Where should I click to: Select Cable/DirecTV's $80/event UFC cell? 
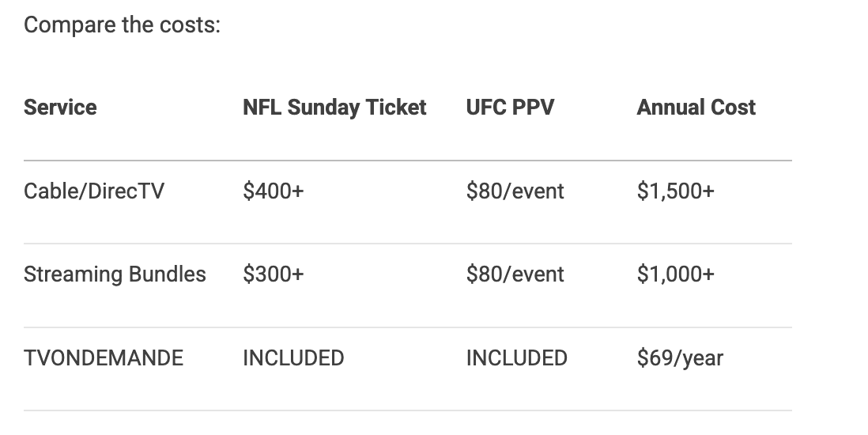515,191
